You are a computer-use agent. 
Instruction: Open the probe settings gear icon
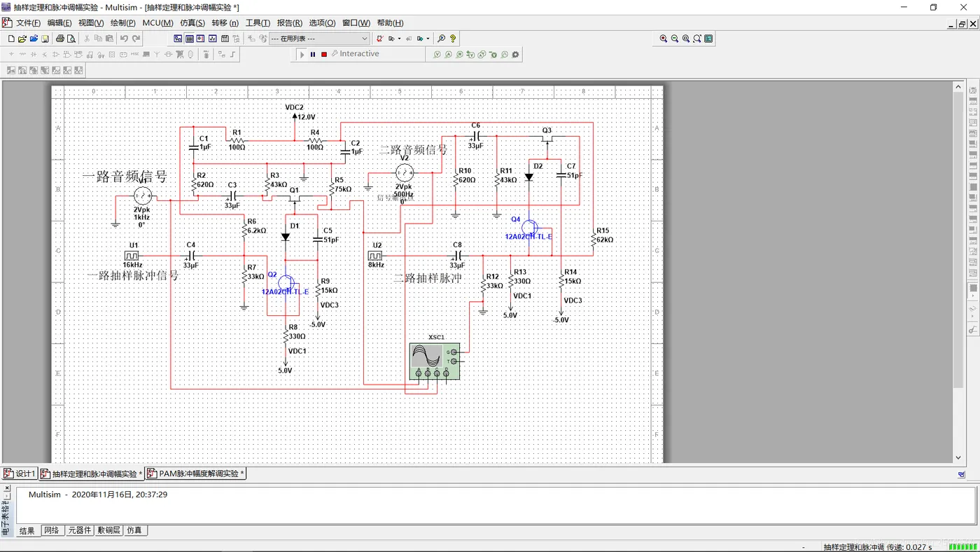click(x=516, y=54)
